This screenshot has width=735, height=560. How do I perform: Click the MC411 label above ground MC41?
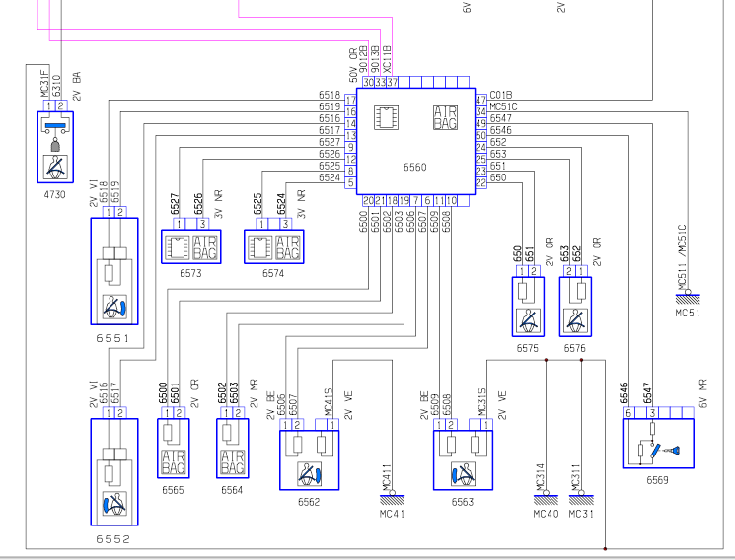[x=387, y=477]
